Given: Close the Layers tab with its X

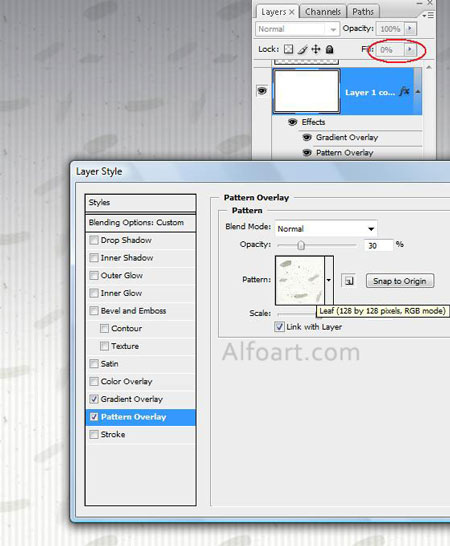Looking at the screenshot, I should pos(292,12).
